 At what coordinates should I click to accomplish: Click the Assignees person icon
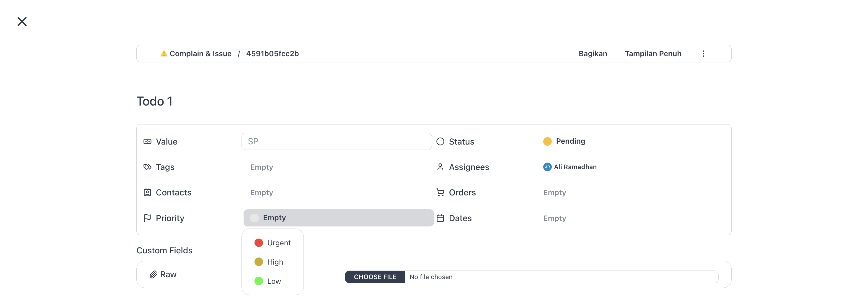(x=440, y=167)
